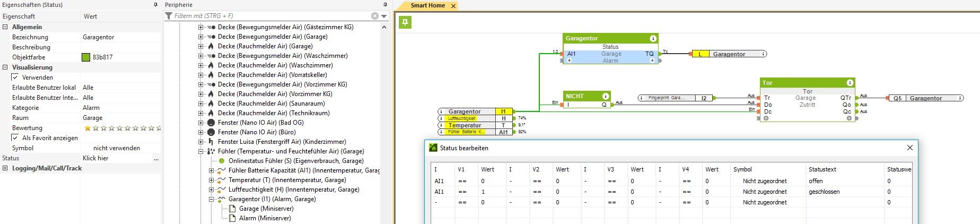
Task: Collapse Fühler (Temperatur- und Feuchtefühler Air) node
Action: (200, 151)
